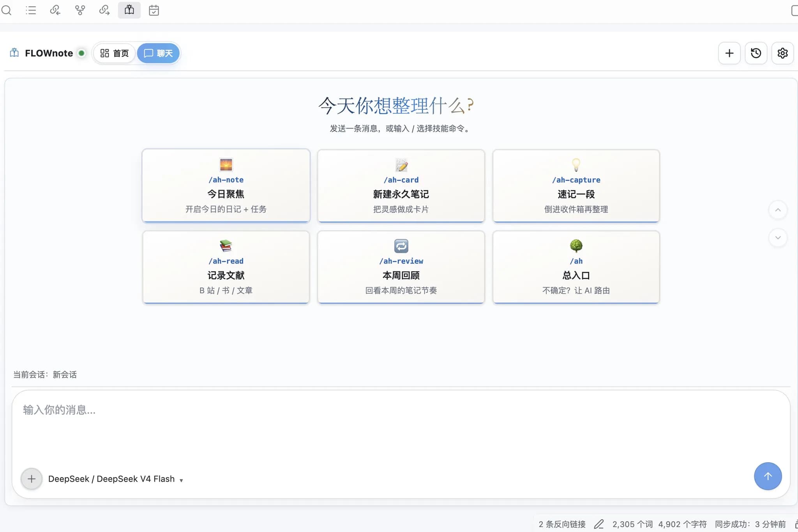Click the 当前会话：新会话 label

pyautogui.click(x=45, y=375)
